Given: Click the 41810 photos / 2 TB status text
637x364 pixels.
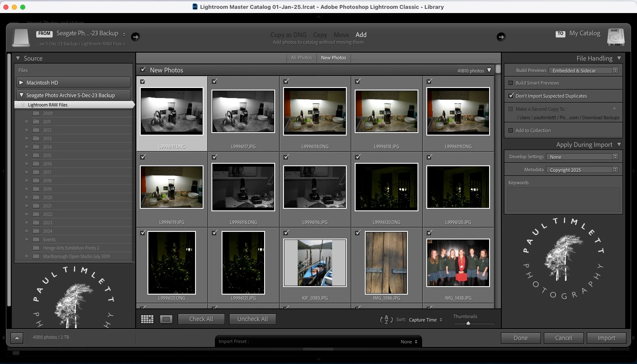Looking at the screenshot, I should click(51, 337).
